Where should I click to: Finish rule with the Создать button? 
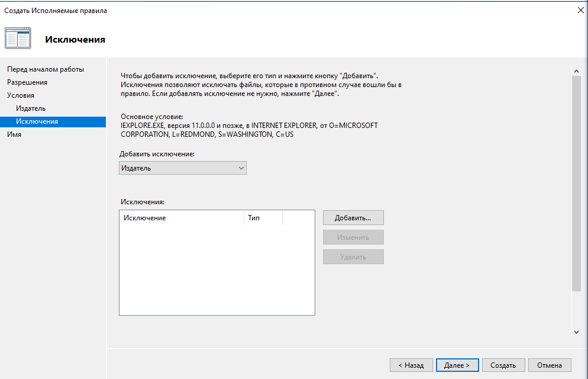coord(503,365)
